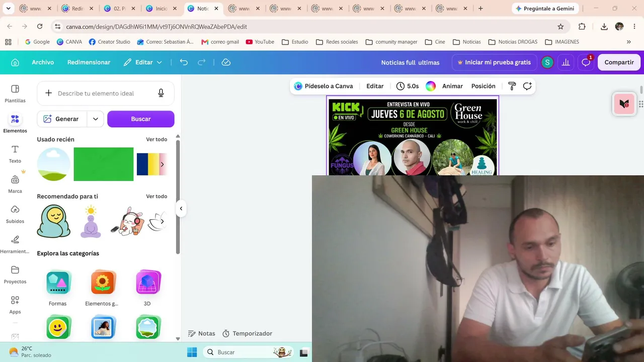Open Chrome downloads icon
Viewport: 644px width, 362px height.
coord(604,27)
